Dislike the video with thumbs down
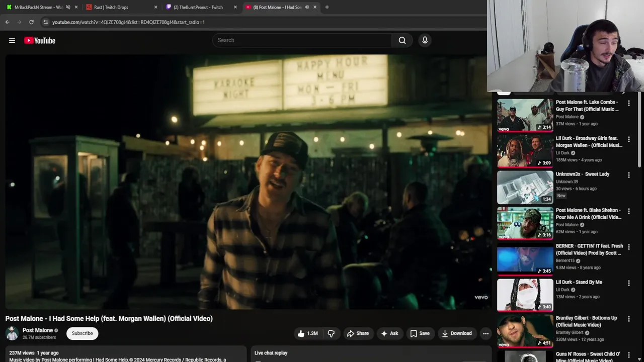This screenshot has height=362, width=644. [331, 333]
